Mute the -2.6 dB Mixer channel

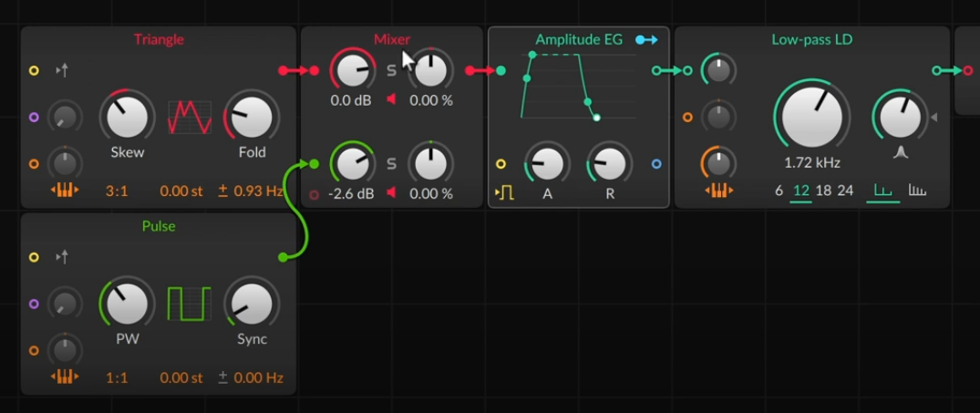[392, 193]
